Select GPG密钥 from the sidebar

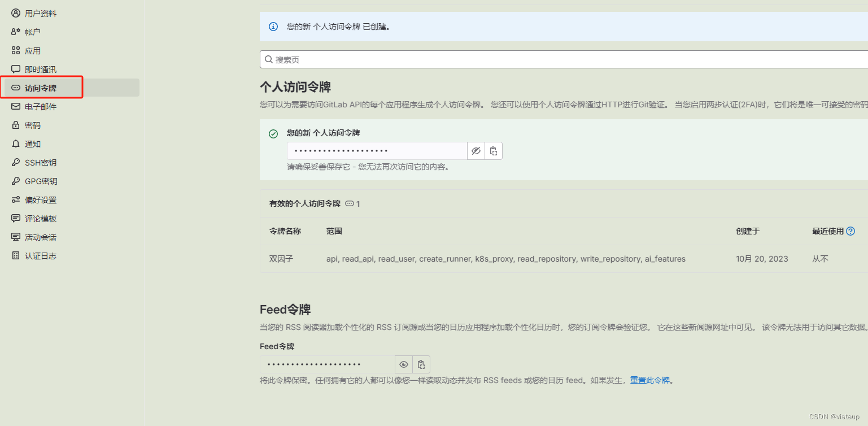click(x=41, y=181)
